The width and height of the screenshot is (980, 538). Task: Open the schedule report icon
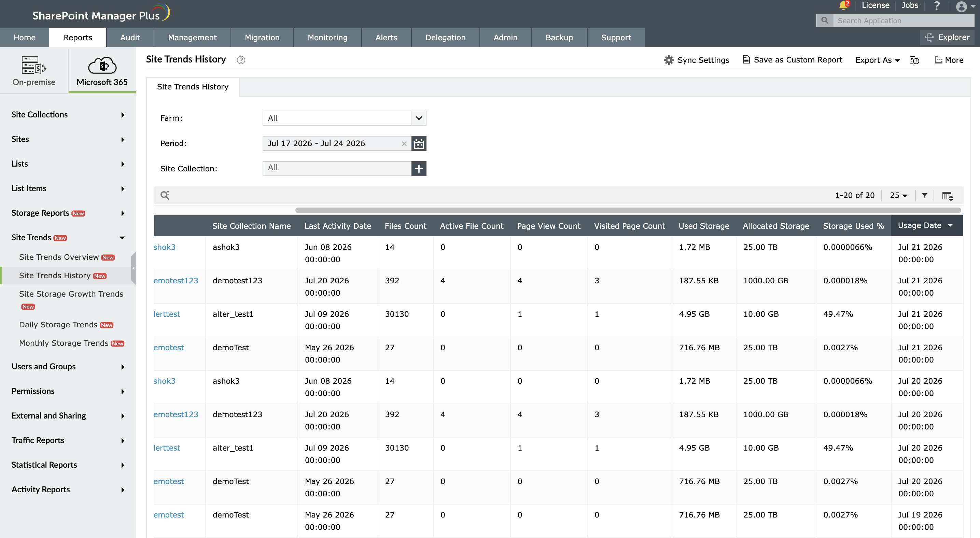(x=914, y=60)
